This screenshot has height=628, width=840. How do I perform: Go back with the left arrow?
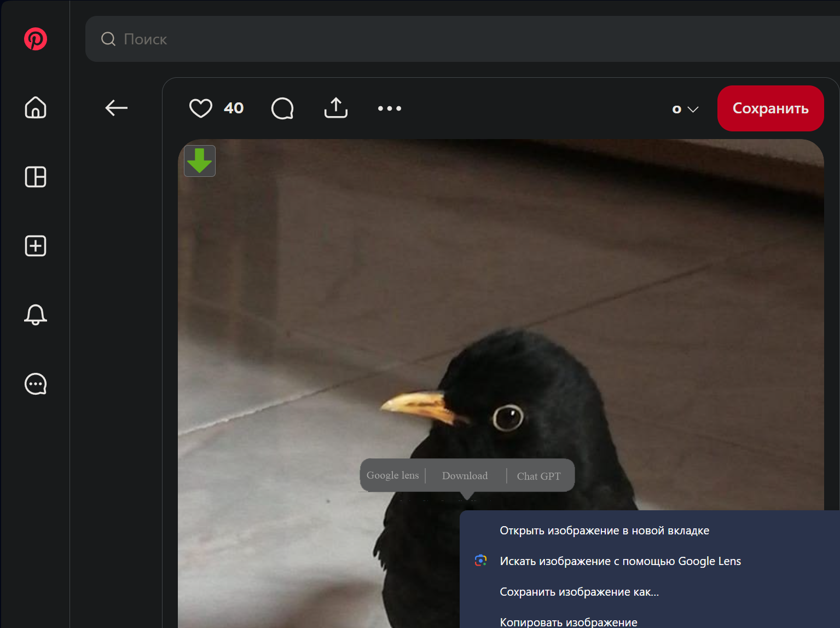pyautogui.click(x=116, y=108)
